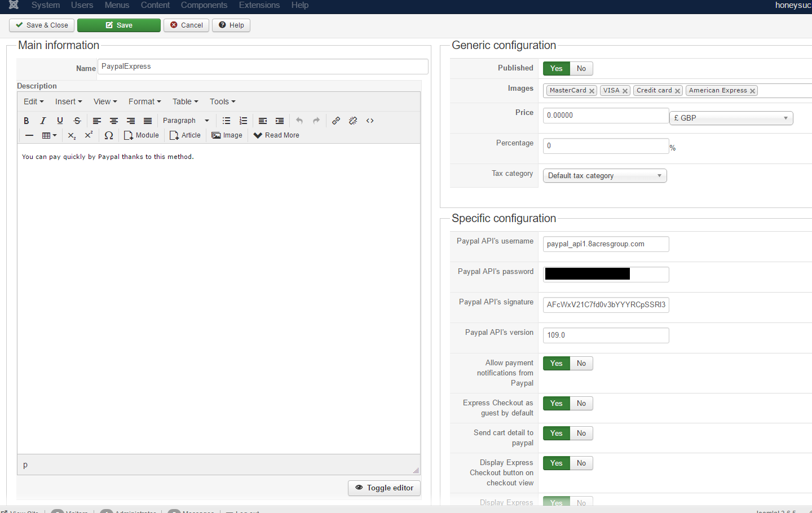Apply subscript formatting
The image size is (812, 513).
pyautogui.click(x=72, y=135)
